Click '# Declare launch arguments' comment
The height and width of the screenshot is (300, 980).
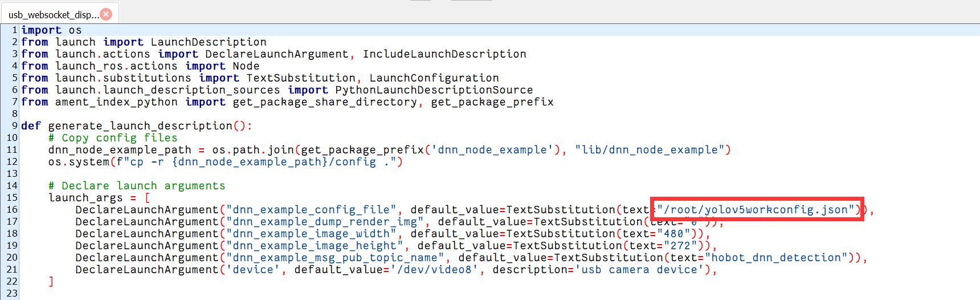137,186
